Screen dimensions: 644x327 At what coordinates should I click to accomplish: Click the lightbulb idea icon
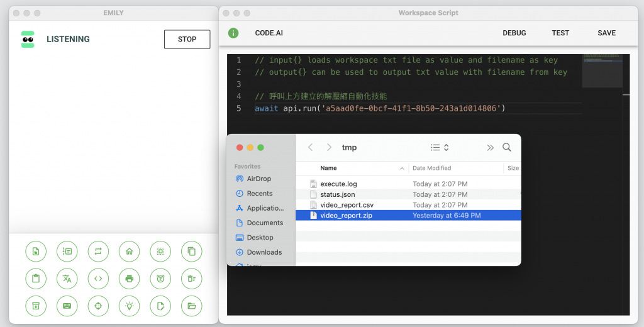point(130,306)
